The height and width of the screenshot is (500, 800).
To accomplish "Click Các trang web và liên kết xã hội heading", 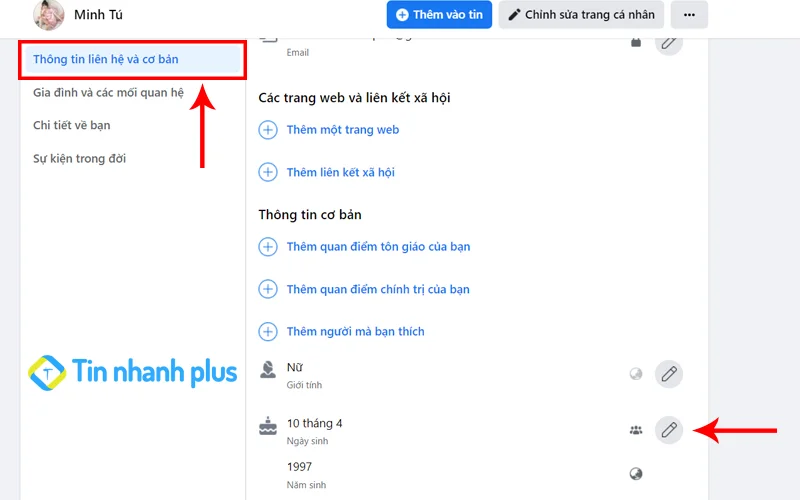I will click(354, 97).
